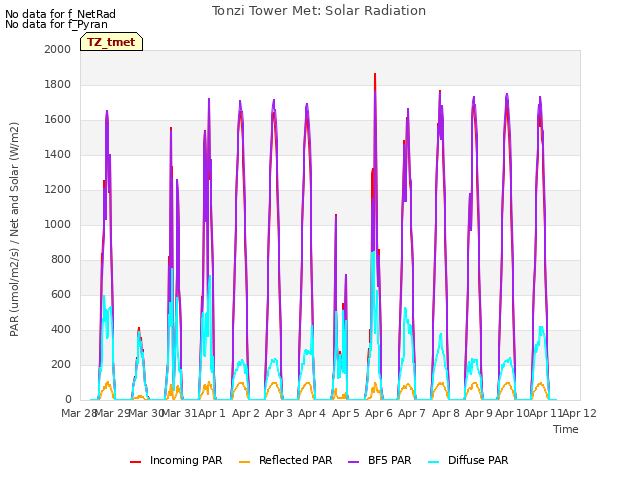Click the y-axis label PAR and Solar

pyautogui.click(x=14, y=229)
